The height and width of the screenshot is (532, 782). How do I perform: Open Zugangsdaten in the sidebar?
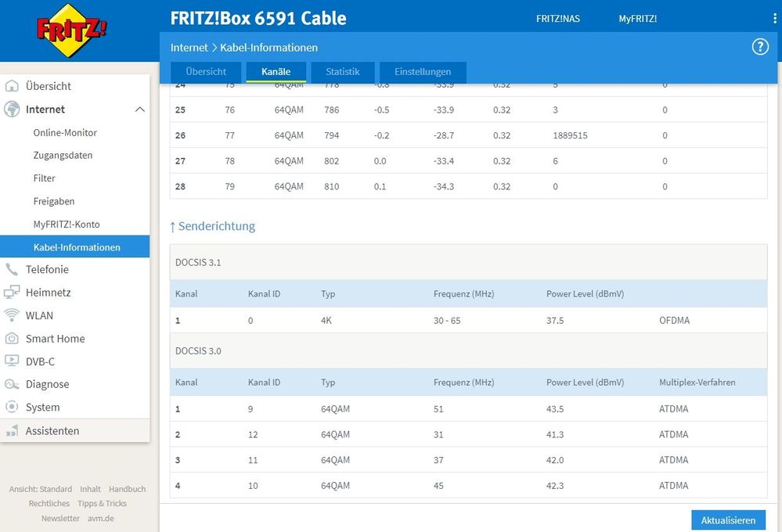pyautogui.click(x=63, y=156)
